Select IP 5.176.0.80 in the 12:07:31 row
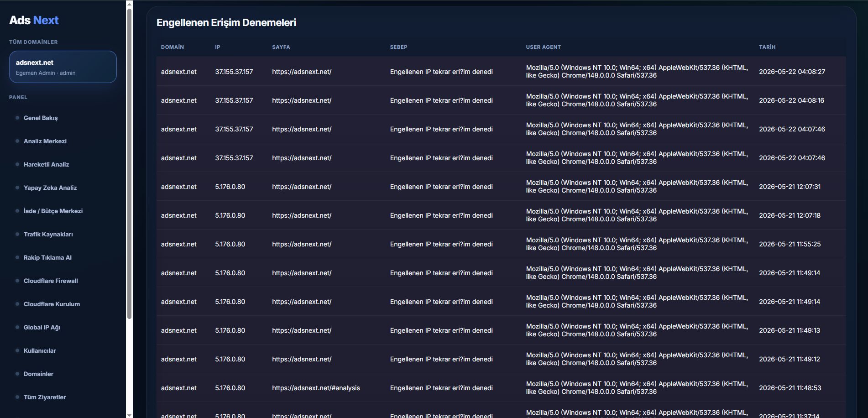Image resolution: width=868 pixels, height=418 pixels. (230, 187)
